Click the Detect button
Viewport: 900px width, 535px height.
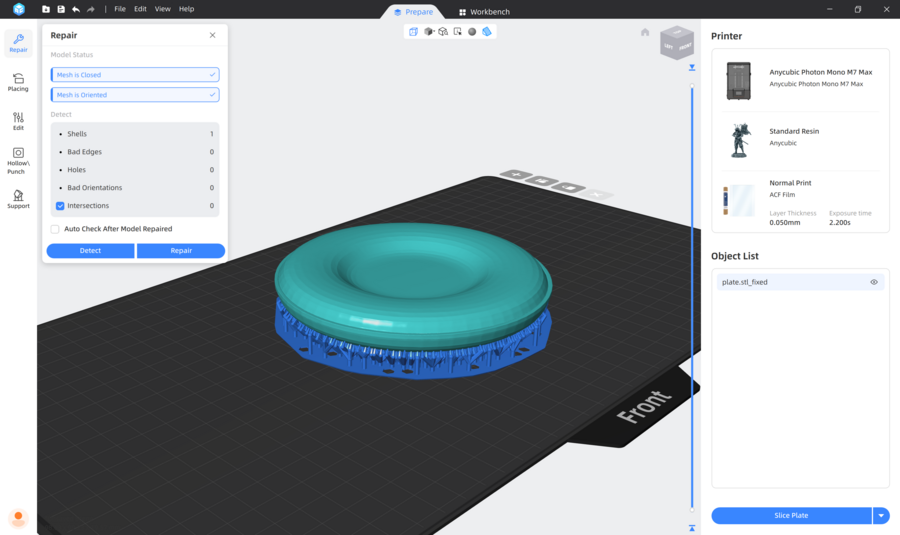tap(90, 251)
